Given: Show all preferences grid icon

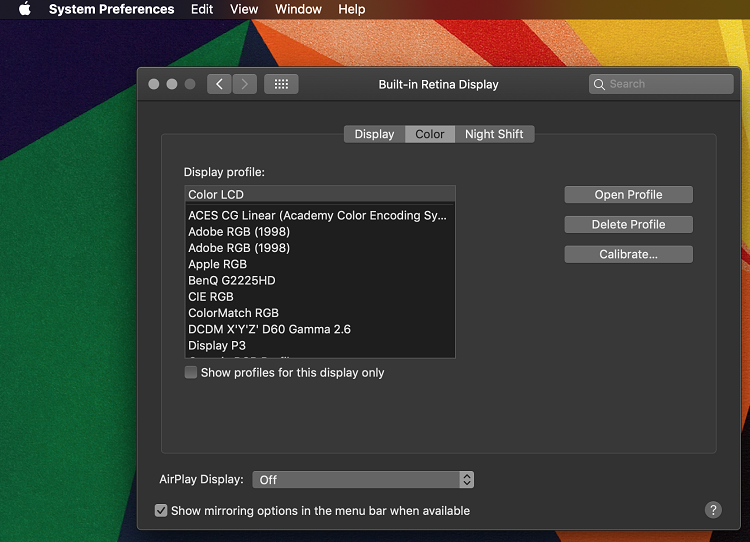Looking at the screenshot, I should [281, 84].
